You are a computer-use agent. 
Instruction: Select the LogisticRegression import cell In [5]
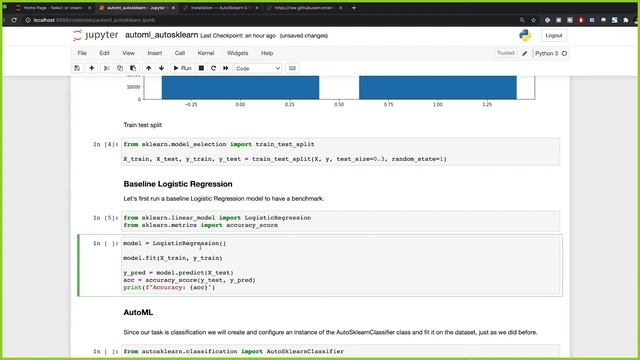point(340,221)
